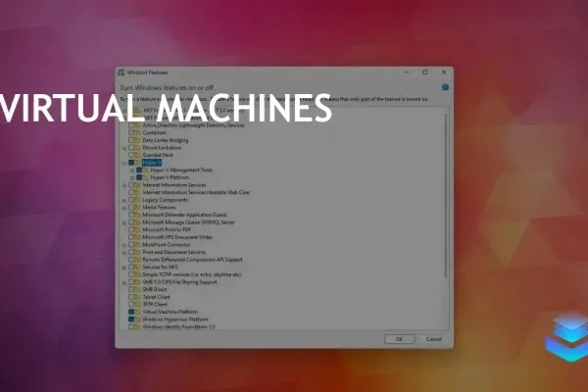Image resolution: width=588 pixels, height=392 pixels.
Task: Click the Windows Features title bar icon
Action: (122, 73)
